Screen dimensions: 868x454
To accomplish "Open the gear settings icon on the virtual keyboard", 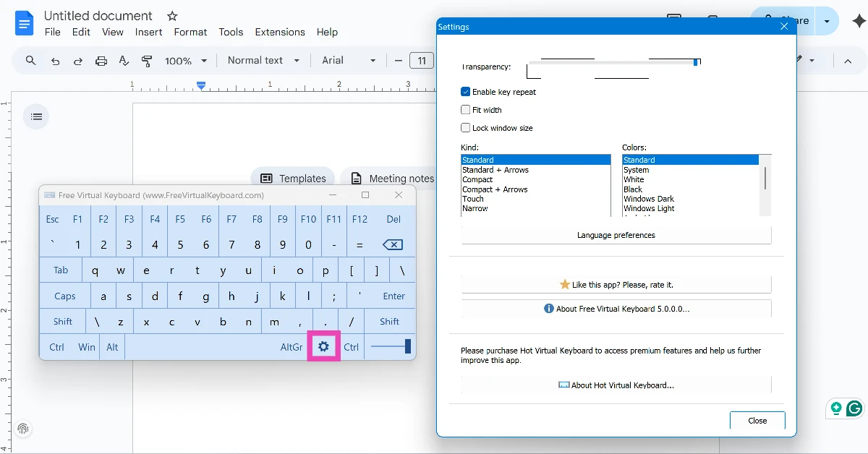I will tap(323, 346).
